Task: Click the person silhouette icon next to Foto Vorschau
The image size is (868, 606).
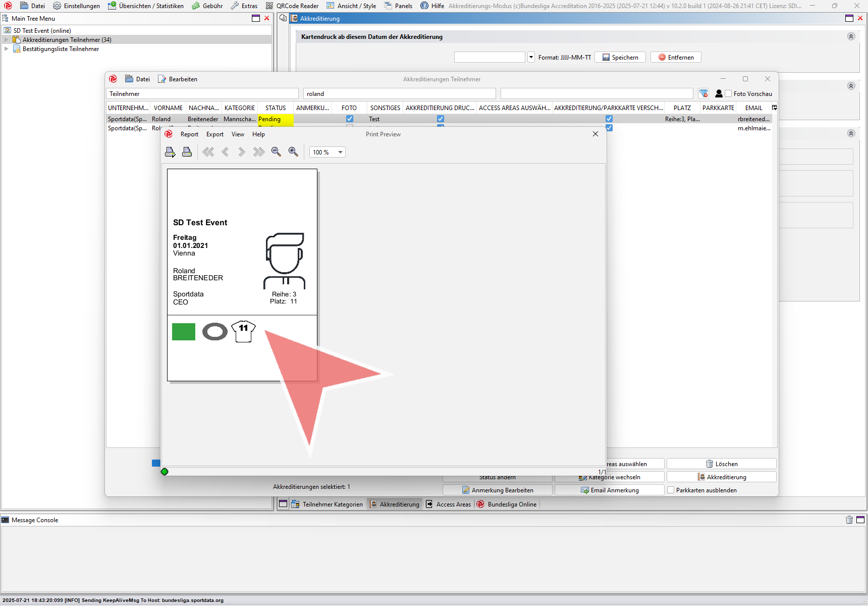Action: (719, 93)
